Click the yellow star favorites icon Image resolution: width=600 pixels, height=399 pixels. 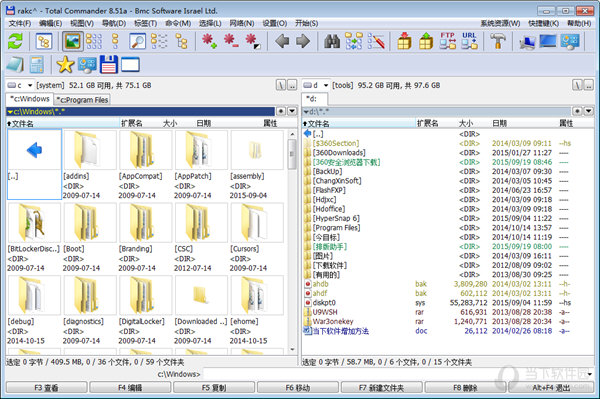click(x=65, y=65)
